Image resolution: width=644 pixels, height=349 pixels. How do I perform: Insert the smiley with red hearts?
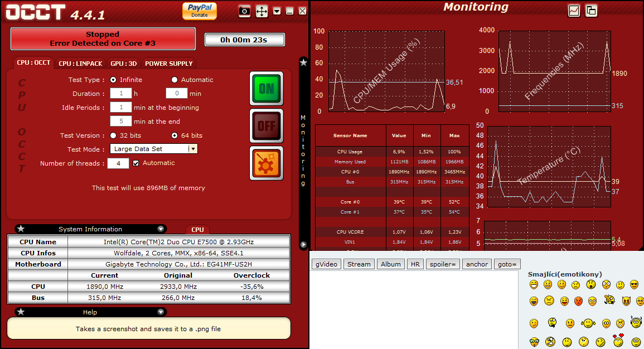tap(618, 340)
